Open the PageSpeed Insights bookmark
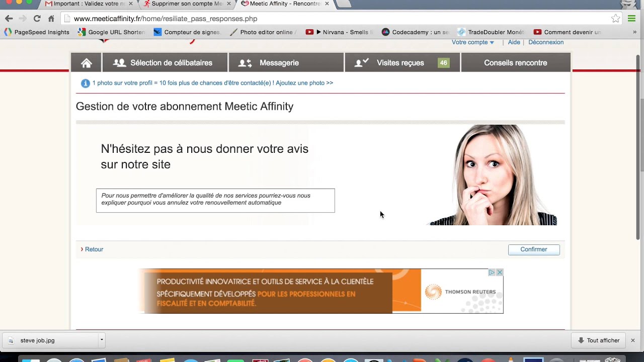644x362 pixels. pyautogui.click(x=36, y=32)
